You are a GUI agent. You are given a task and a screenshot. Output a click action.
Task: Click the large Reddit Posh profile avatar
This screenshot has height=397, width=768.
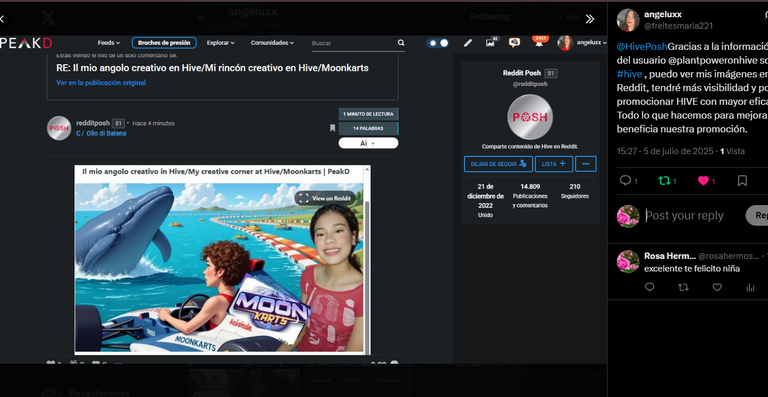pyautogui.click(x=530, y=117)
